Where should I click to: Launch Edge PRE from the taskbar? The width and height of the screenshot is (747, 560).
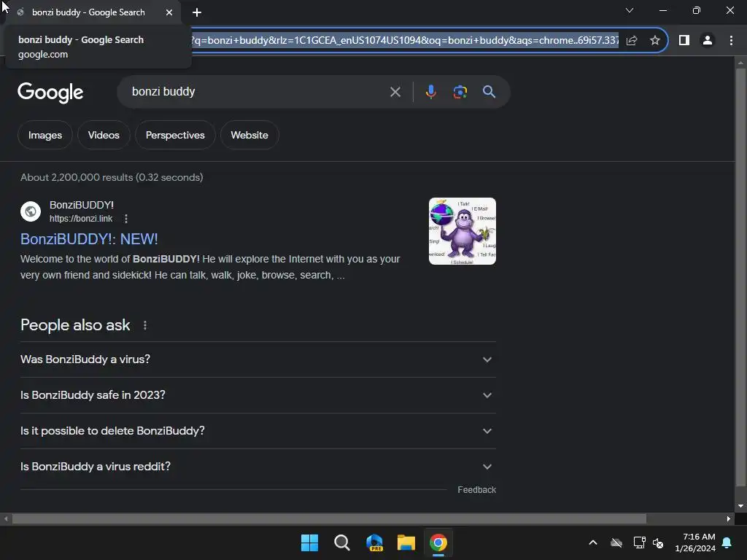(374, 542)
